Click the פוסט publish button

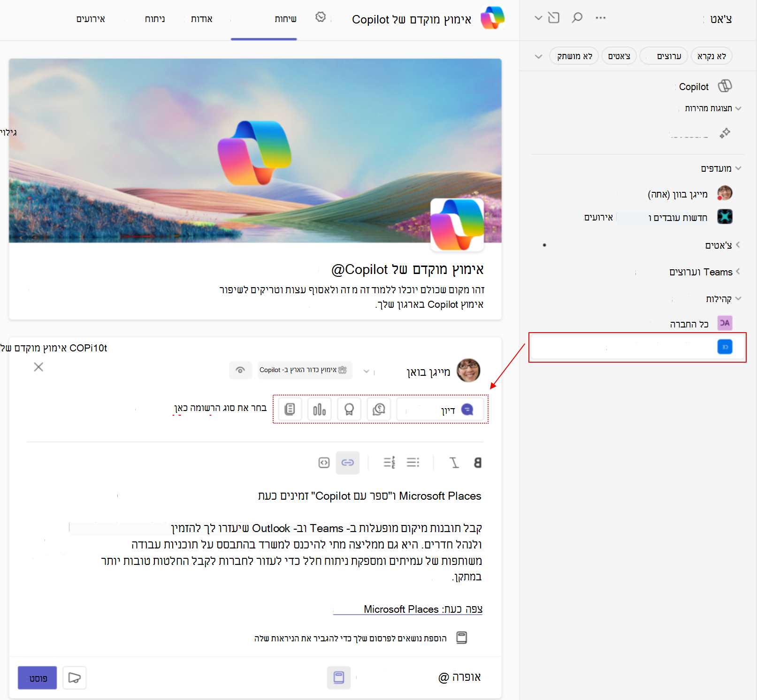tap(38, 677)
